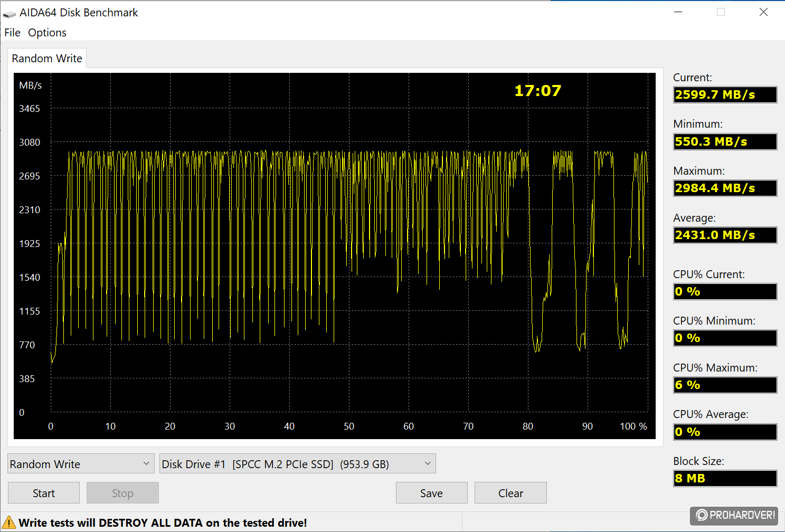
Task: Maximize the AIDA64 Disk Benchmark window
Action: pos(721,12)
